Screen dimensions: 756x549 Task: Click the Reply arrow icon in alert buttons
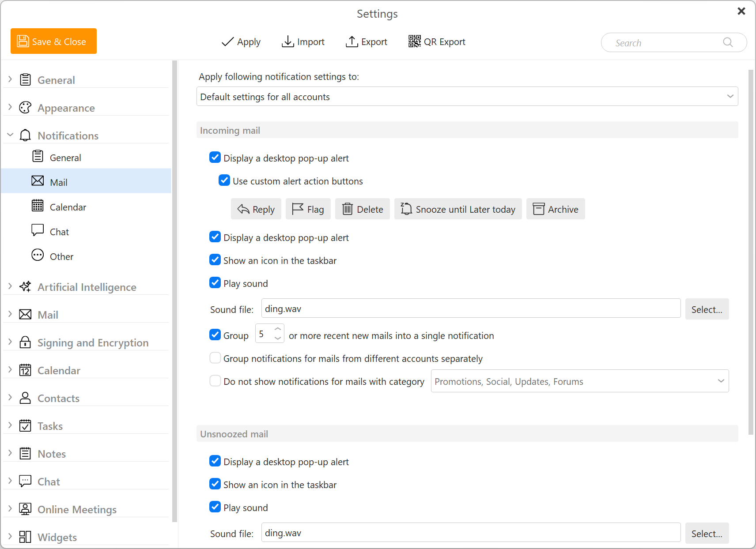point(243,209)
